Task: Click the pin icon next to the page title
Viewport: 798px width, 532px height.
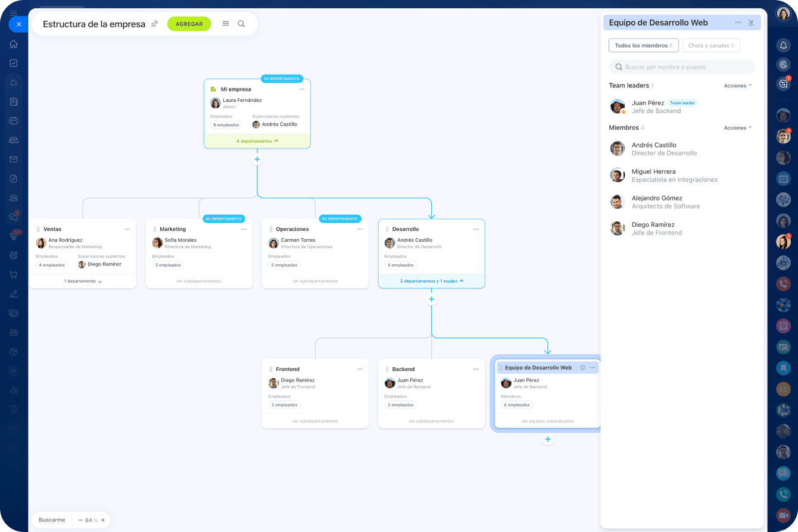Action: (154, 24)
